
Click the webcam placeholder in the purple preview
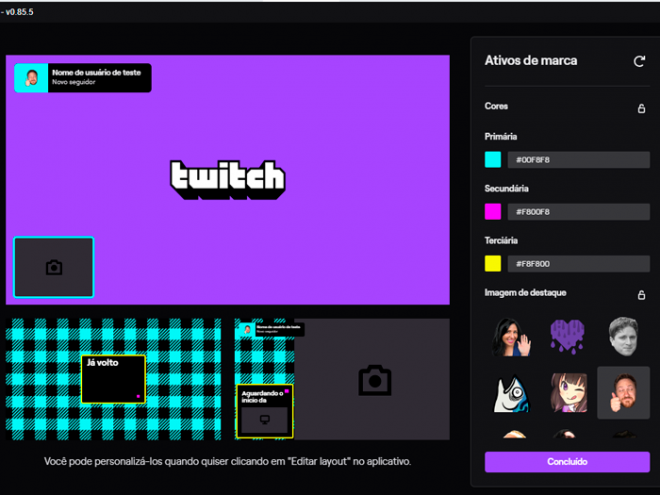(54, 267)
